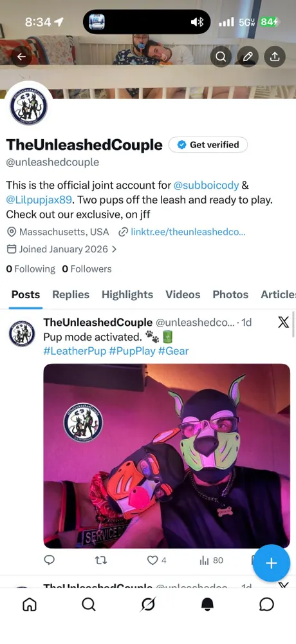Viewport: 296px width, 644px height.
Task: Tap the back arrow on header
Action: 21,57
